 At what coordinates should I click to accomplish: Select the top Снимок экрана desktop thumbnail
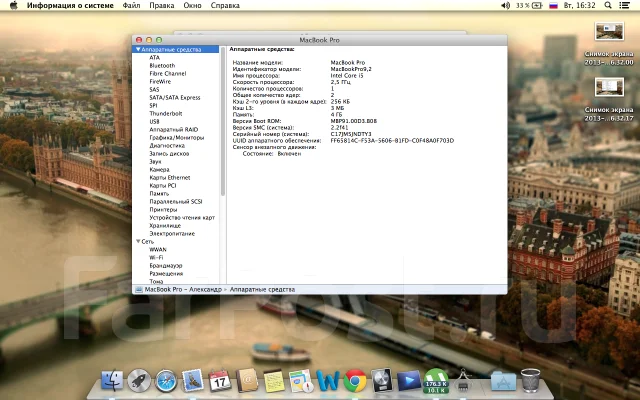coord(609,31)
